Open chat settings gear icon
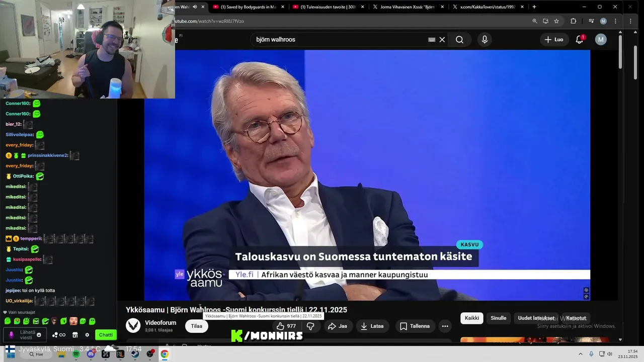 (x=87, y=335)
